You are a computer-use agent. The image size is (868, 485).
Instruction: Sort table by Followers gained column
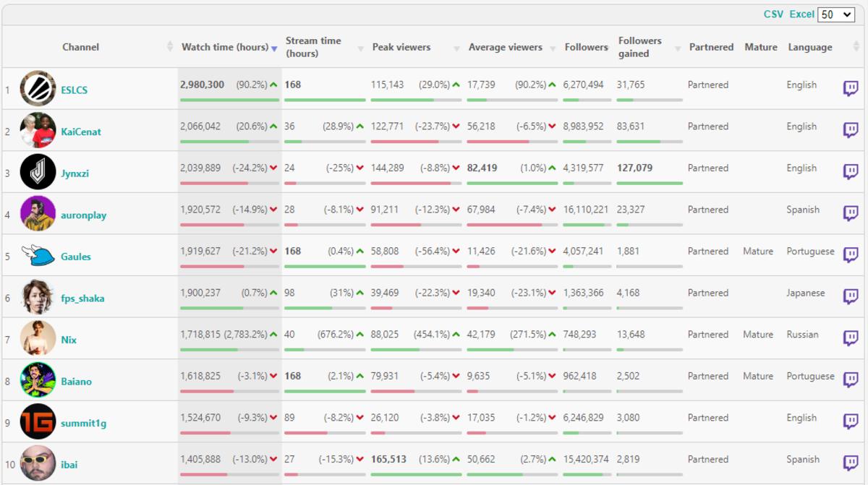[x=639, y=48]
